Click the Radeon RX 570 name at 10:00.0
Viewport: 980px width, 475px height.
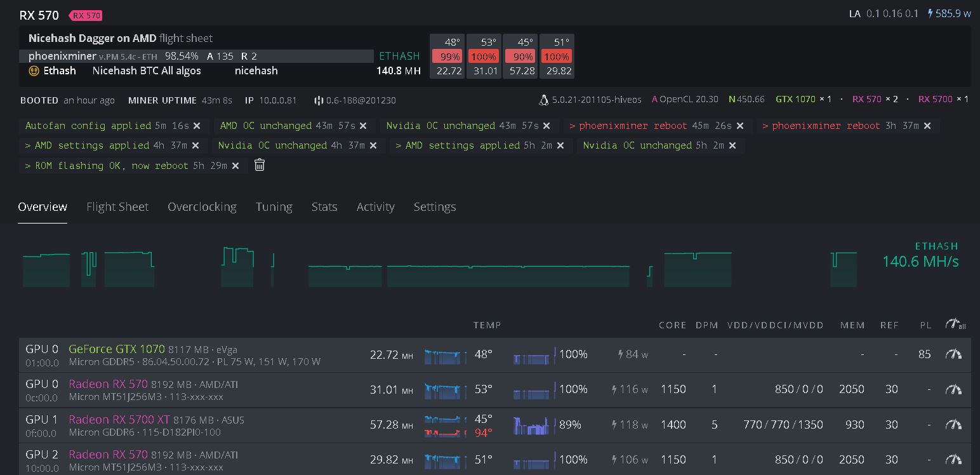pyautogui.click(x=108, y=455)
